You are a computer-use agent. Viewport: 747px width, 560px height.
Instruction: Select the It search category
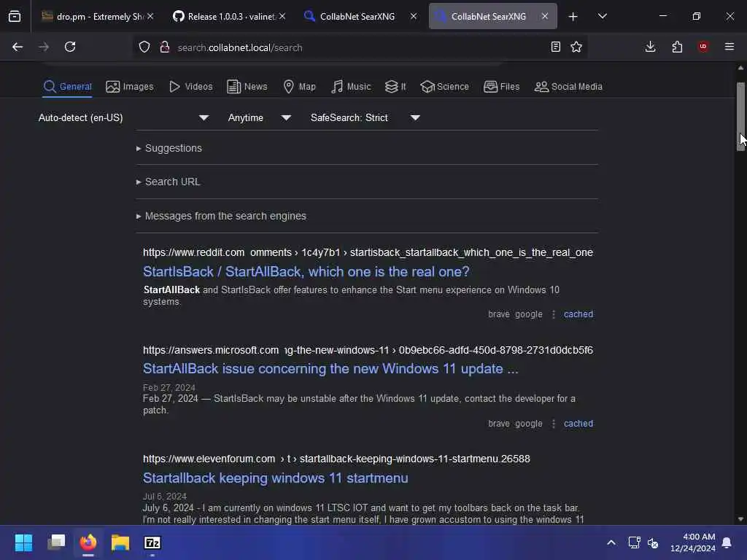pos(395,87)
